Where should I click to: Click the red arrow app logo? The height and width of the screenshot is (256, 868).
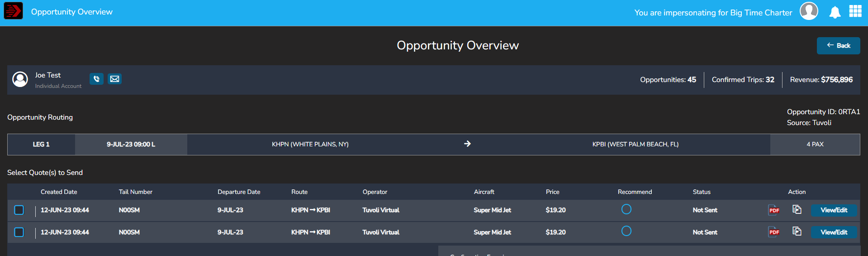(13, 11)
